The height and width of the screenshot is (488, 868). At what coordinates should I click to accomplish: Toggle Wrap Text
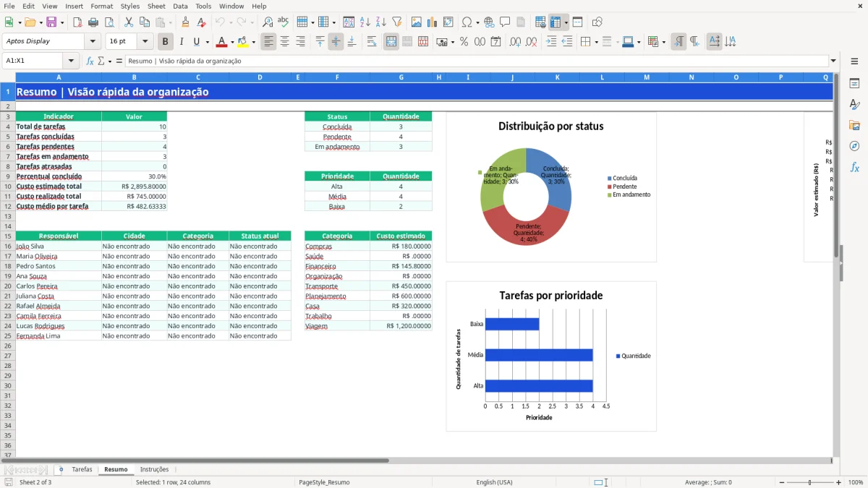(x=372, y=42)
